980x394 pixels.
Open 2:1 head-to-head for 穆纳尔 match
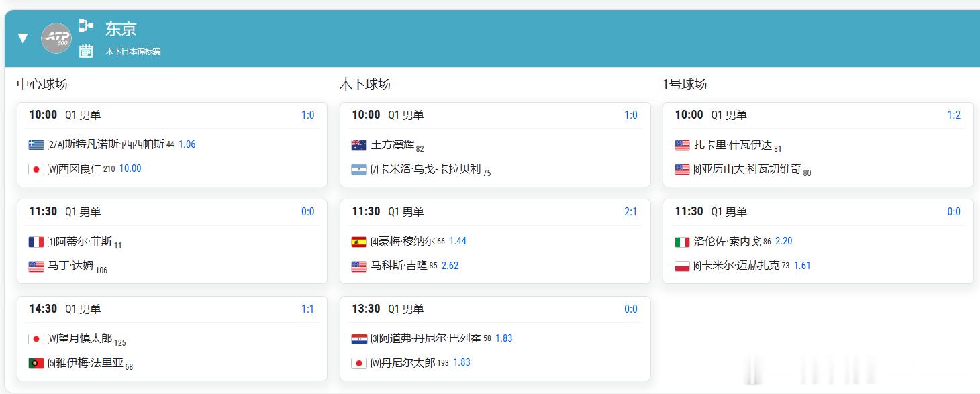(x=631, y=211)
